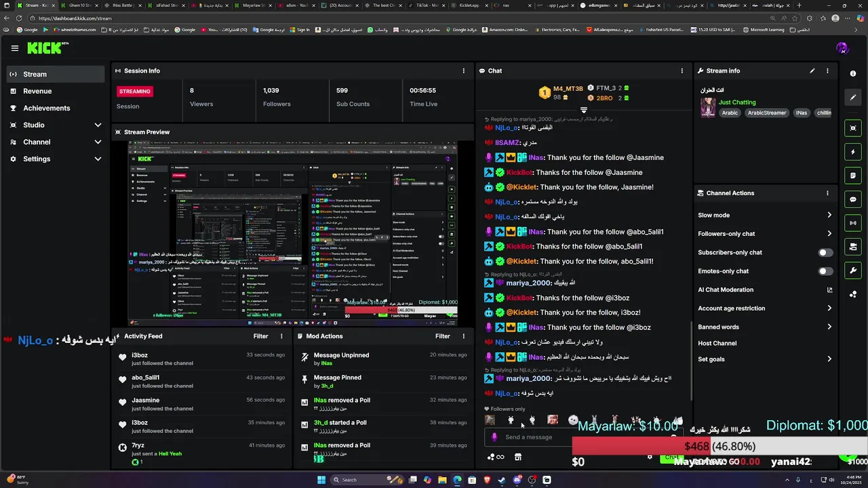Toggle Subscribers-only chat switch
The height and width of the screenshot is (488, 868).
(x=825, y=253)
